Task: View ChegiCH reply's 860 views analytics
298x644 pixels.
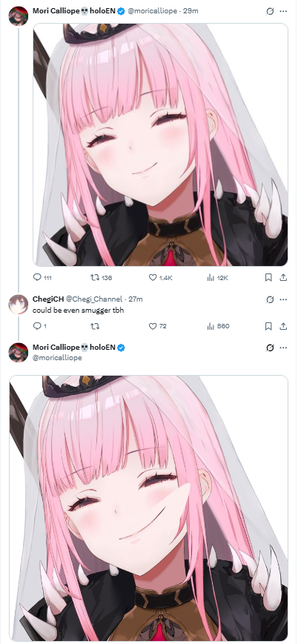Action: [218, 326]
